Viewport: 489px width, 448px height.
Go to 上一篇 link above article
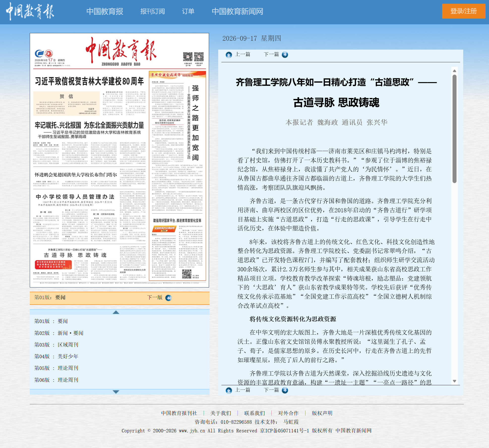(243, 54)
